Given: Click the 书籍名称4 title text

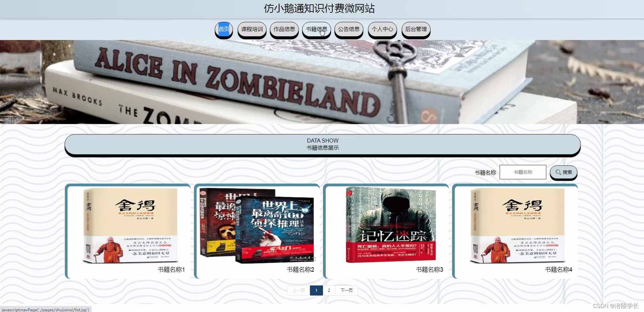Looking at the screenshot, I should [x=558, y=270].
